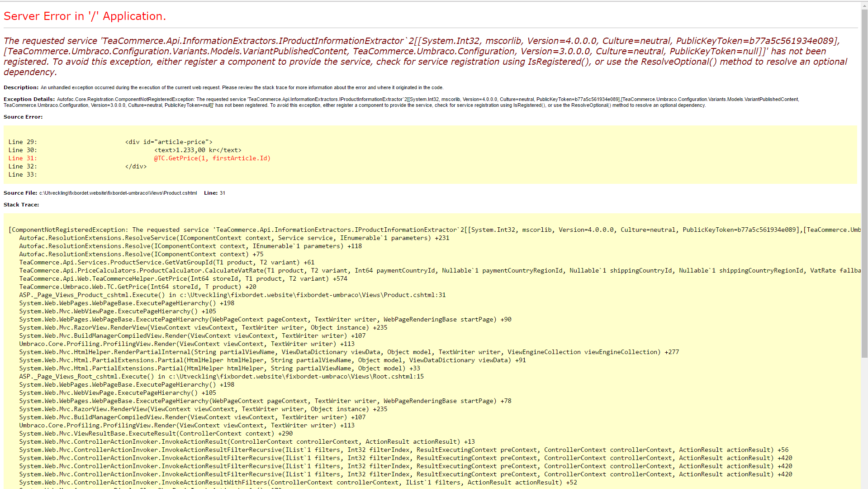Viewport: 868px width, 489px height.
Task: Click the ProductService.GetVatGroupId +61 line
Action: coord(167,262)
